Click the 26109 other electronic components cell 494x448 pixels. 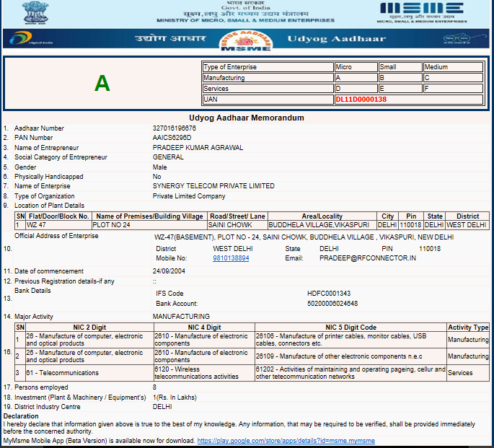(x=350, y=356)
